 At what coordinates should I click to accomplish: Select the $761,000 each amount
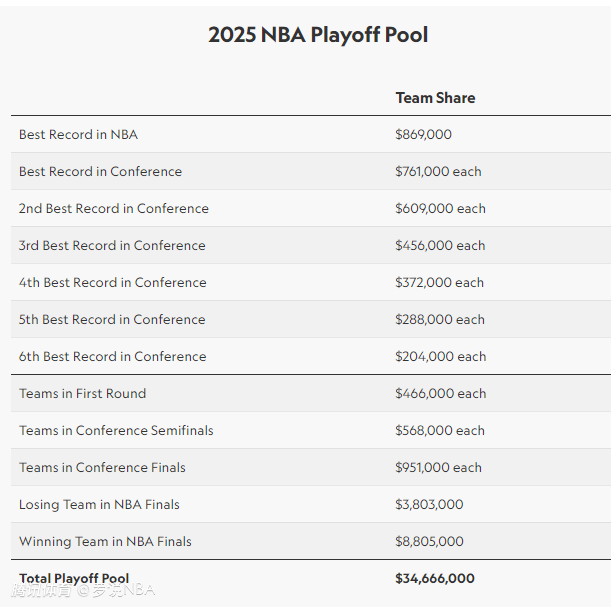(x=438, y=171)
